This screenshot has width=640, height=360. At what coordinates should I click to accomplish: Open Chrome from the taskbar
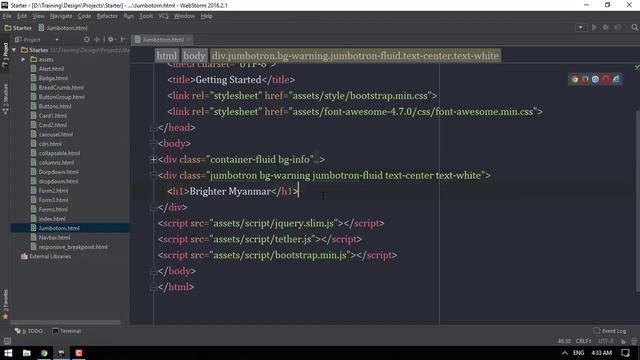44,353
